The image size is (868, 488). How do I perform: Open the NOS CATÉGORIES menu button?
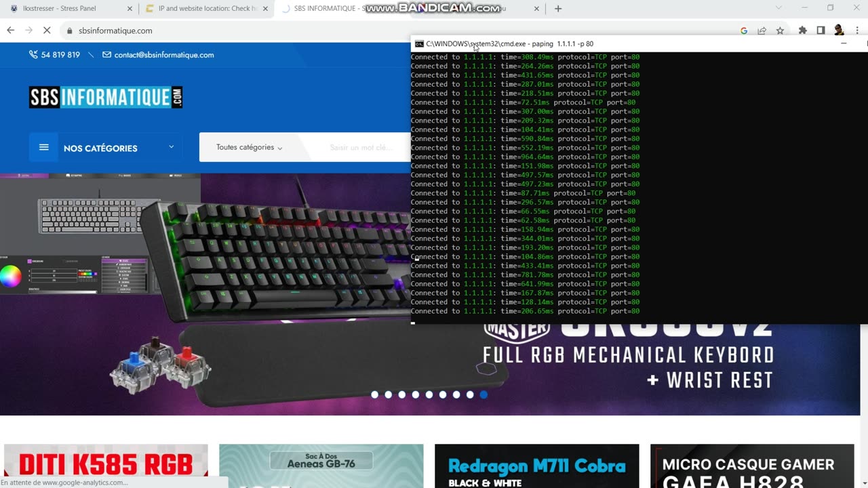coord(105,147)
